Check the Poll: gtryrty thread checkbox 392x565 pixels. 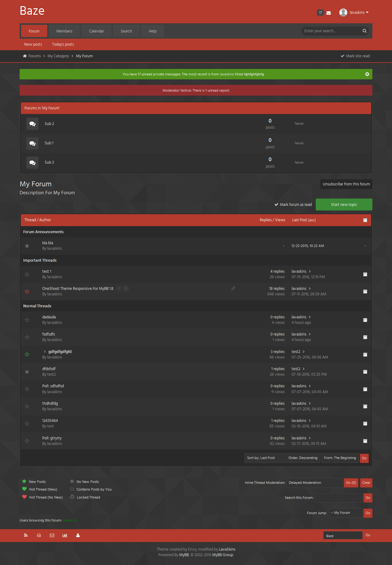point(365,441)
